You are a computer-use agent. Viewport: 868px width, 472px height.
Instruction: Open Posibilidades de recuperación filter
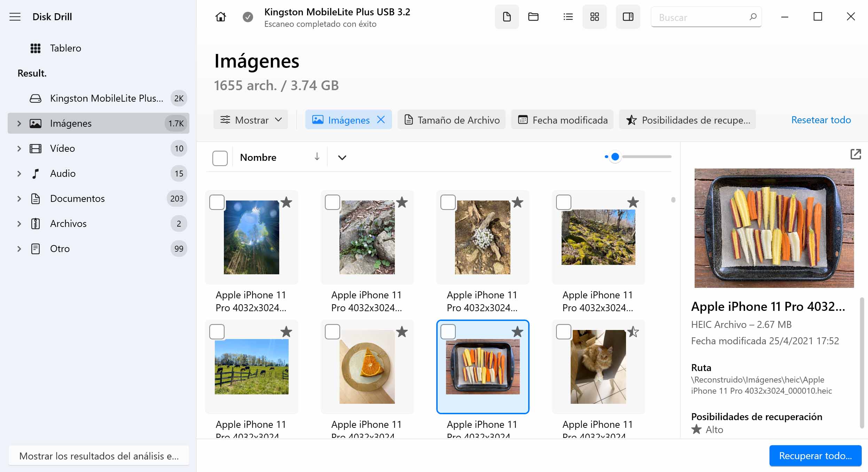tap(687, 120)
